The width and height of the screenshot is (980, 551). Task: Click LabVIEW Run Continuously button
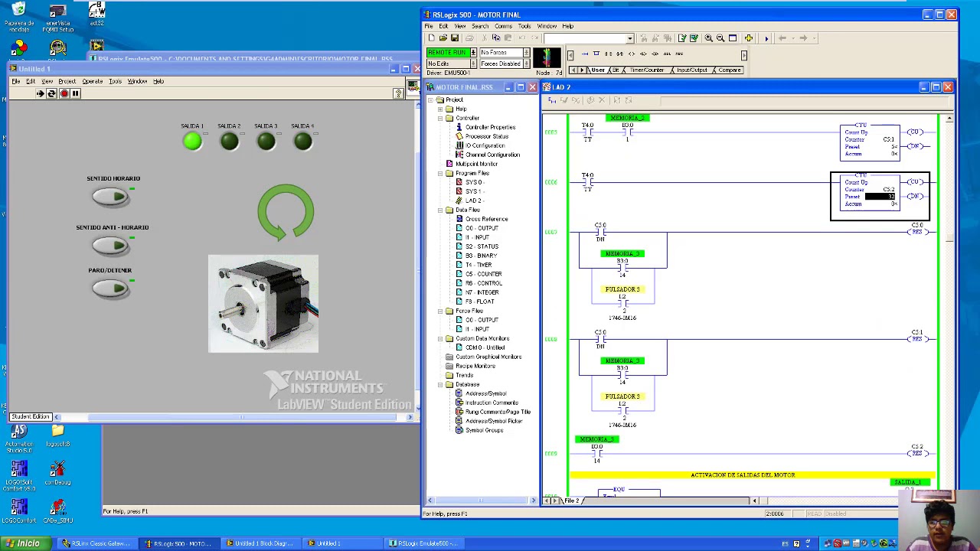point(51,93)
